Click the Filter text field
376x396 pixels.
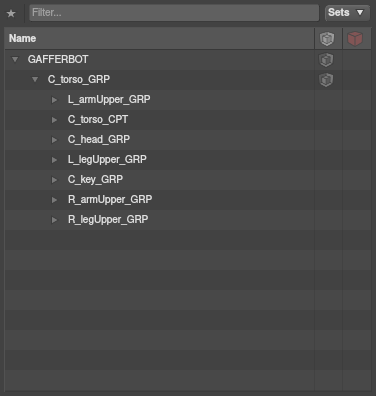coord(174,13)
